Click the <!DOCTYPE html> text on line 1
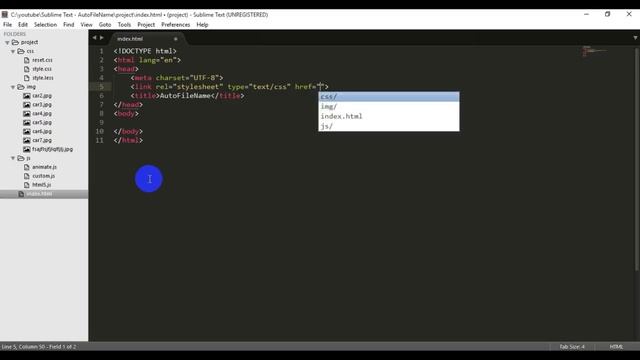Image resolution: width=640 pixels, height=360 pixels. [145, 51]
